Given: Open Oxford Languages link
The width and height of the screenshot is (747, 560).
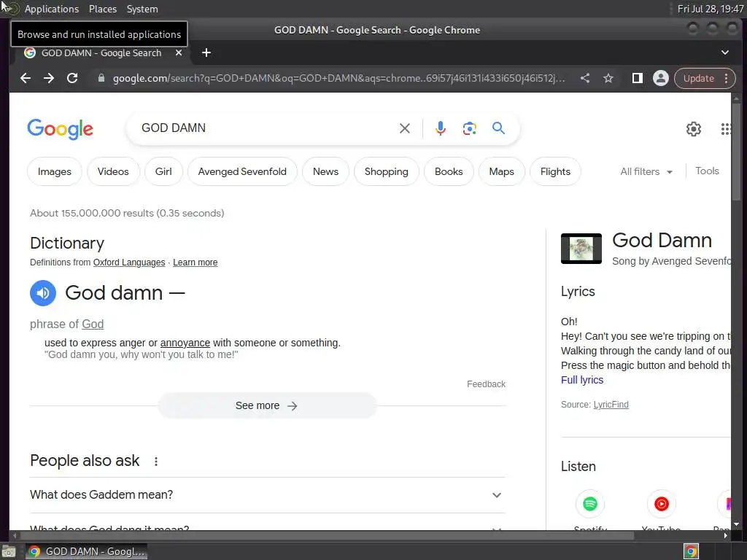Looking at the screenshot, I should tap(129, 262).
